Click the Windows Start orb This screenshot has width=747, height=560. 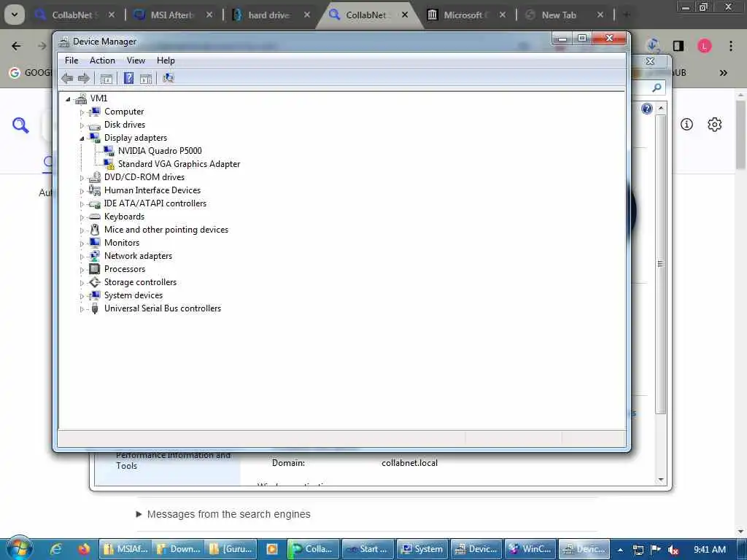(x=19, y=548)
